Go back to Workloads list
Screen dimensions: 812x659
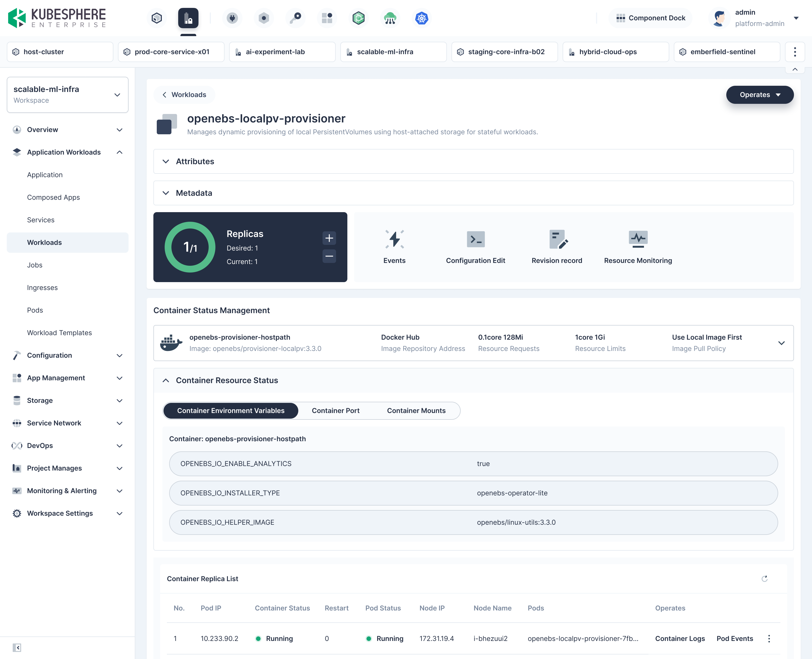(x=184, y=95)
